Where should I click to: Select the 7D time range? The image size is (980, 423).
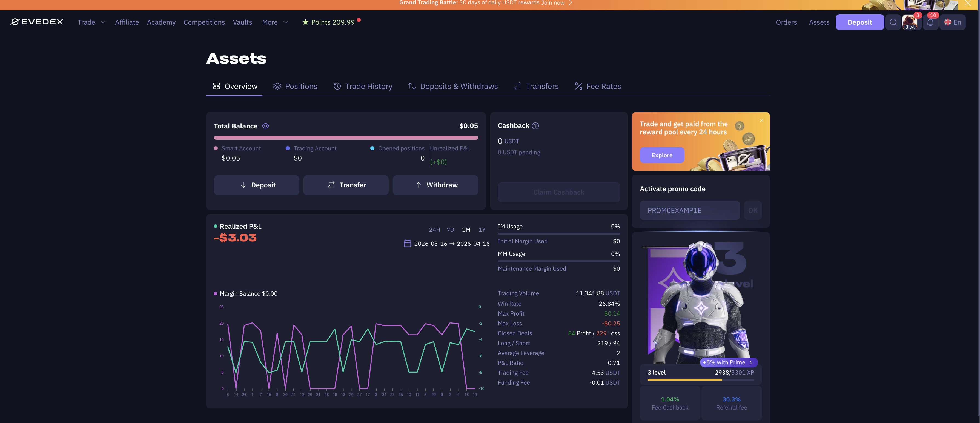coord(450,230)
